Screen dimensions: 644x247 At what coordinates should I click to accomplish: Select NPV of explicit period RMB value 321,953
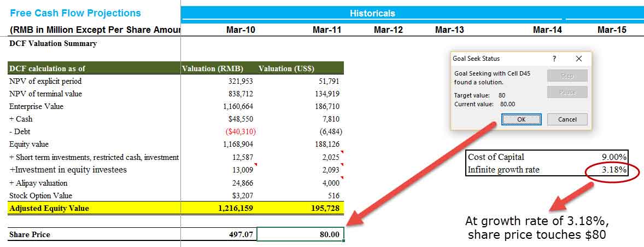tap(241, 81)
